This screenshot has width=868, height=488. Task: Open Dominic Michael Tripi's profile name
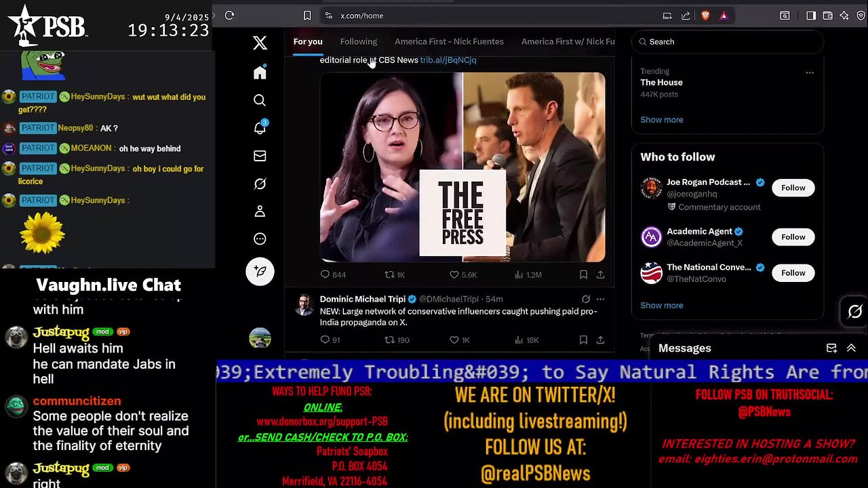coord(362,299)
